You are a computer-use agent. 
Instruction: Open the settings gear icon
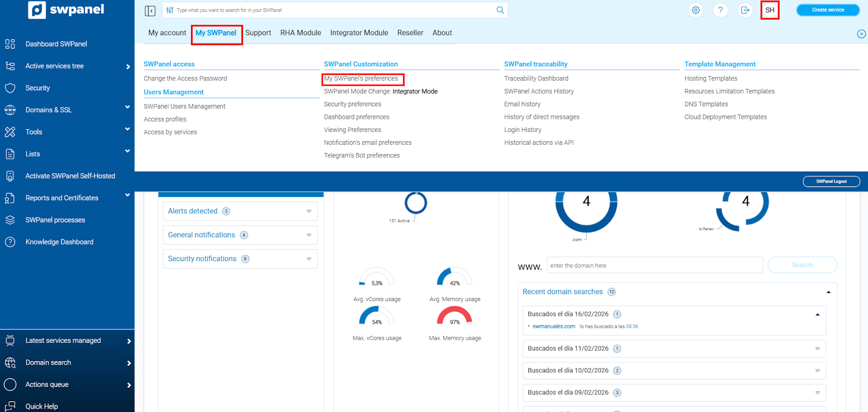point(695,10)
